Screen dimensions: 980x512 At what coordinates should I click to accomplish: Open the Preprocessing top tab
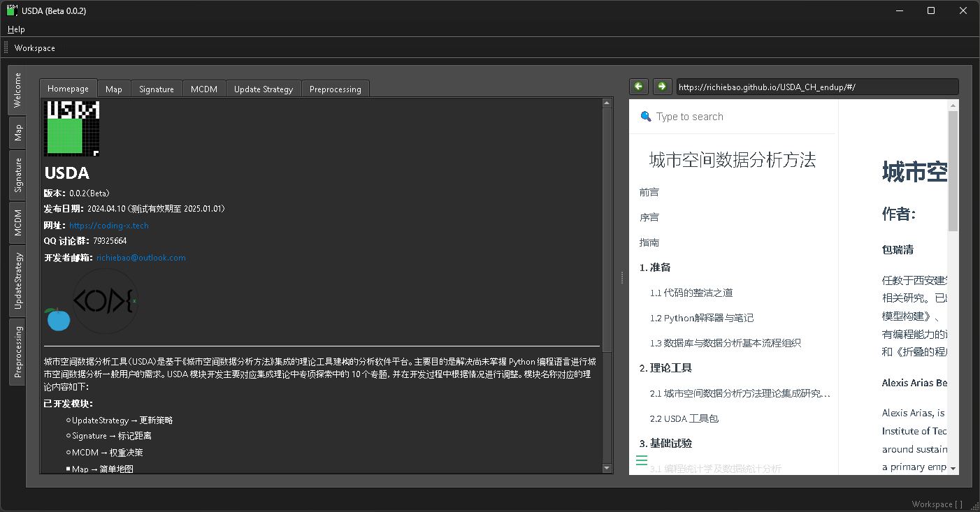(x=336, y=89)
